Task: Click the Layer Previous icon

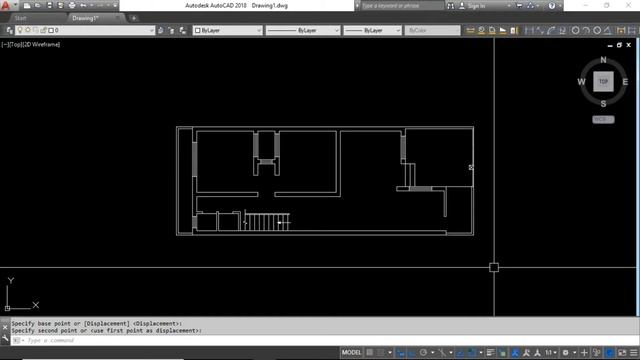Action: pos(172,30)
